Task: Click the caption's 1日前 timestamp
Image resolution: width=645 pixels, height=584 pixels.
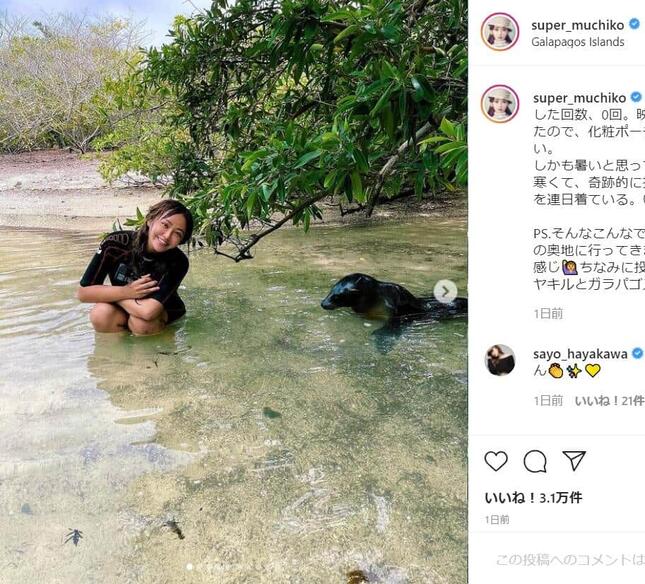Action: pos(548,313)
